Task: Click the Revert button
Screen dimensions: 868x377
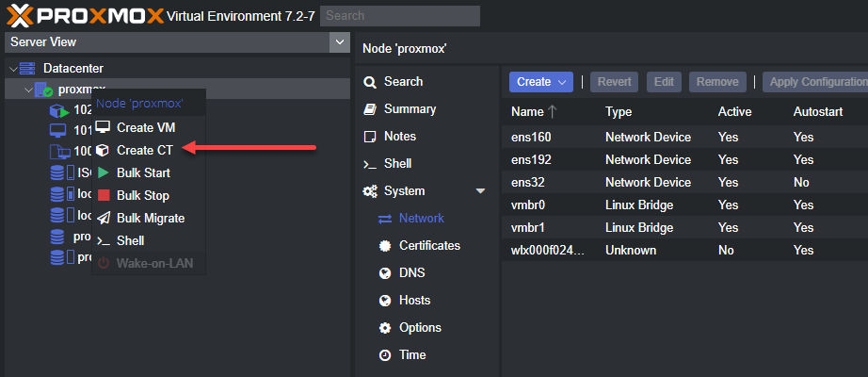Action: pos(614,82)
